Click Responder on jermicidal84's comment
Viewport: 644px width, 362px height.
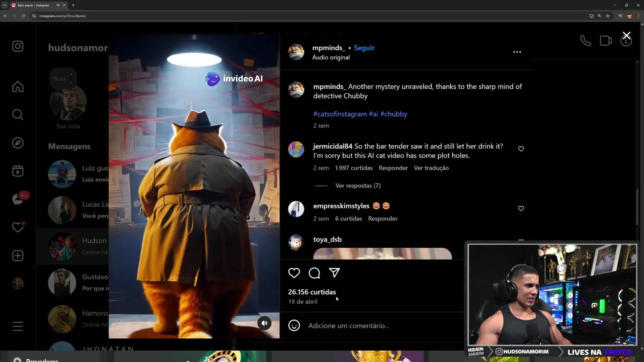point(393,168)
